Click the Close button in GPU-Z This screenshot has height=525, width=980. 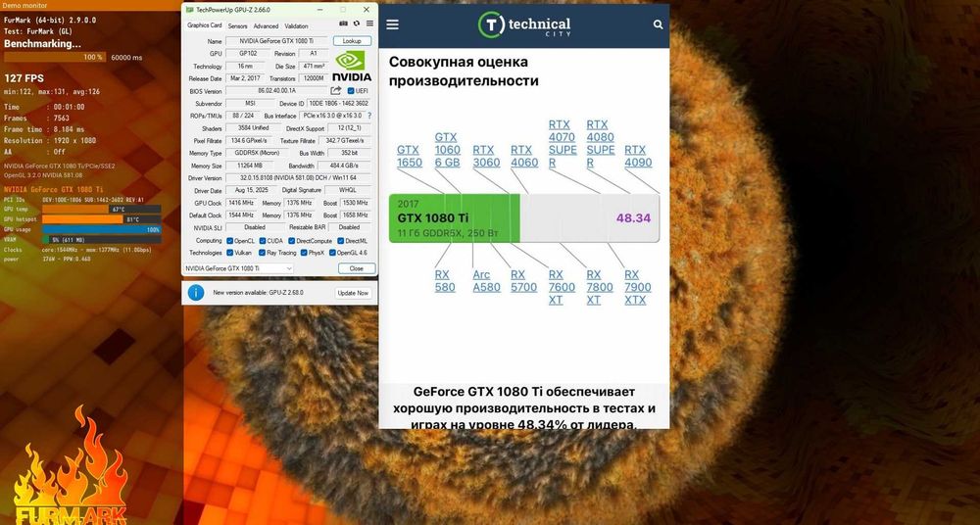[x=357, y=268]
